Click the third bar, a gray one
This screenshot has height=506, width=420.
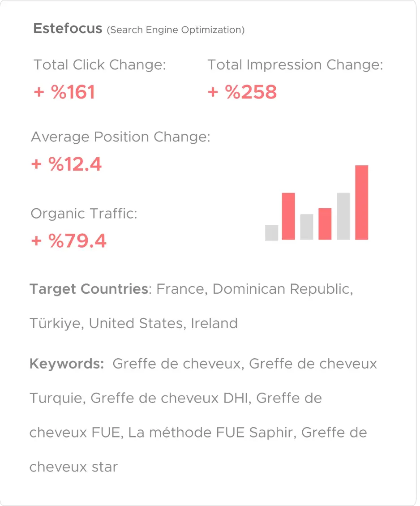[307, 227]
